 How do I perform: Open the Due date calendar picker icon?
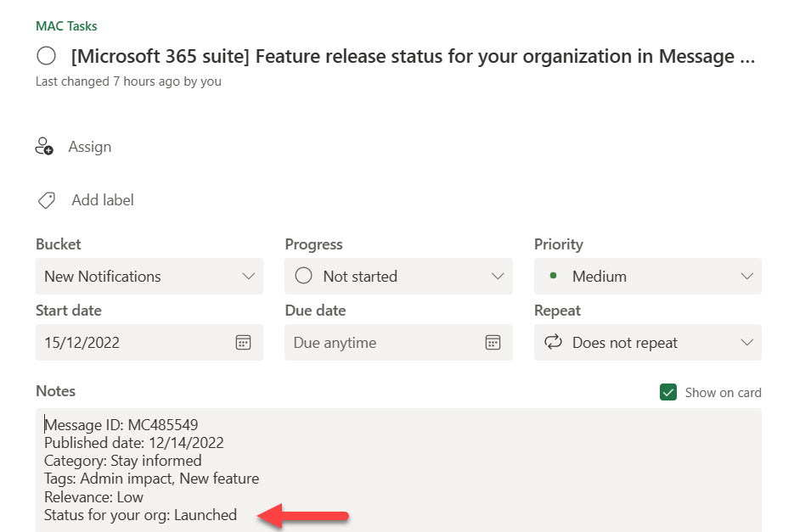coord(493,343)
